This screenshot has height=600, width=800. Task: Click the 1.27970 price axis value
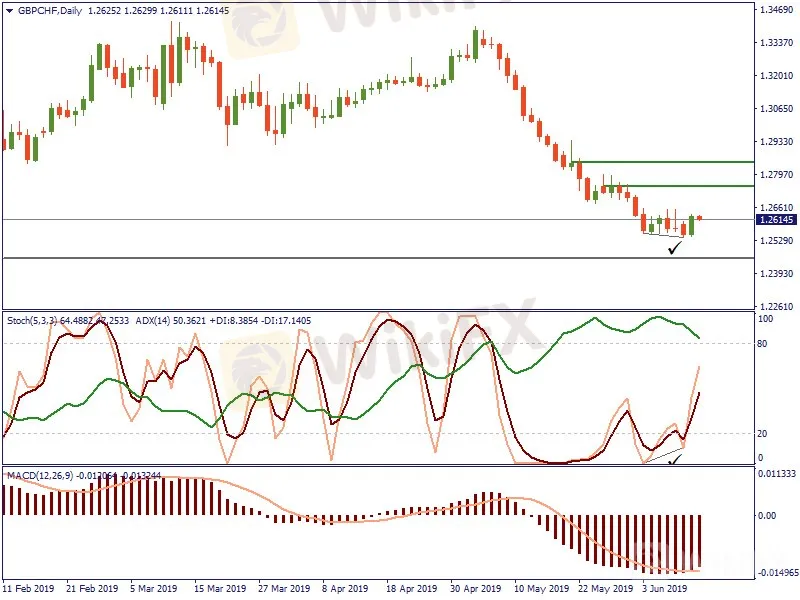point(777,174)
